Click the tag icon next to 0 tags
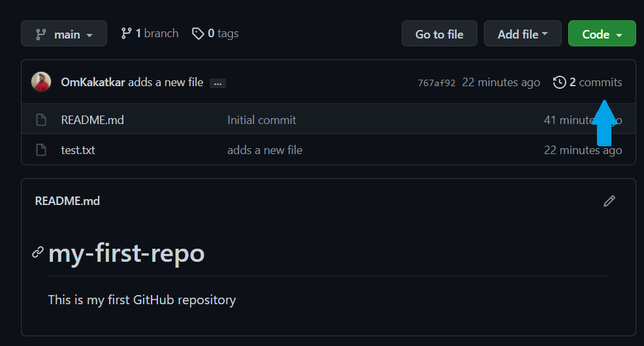 click(198, 34)
